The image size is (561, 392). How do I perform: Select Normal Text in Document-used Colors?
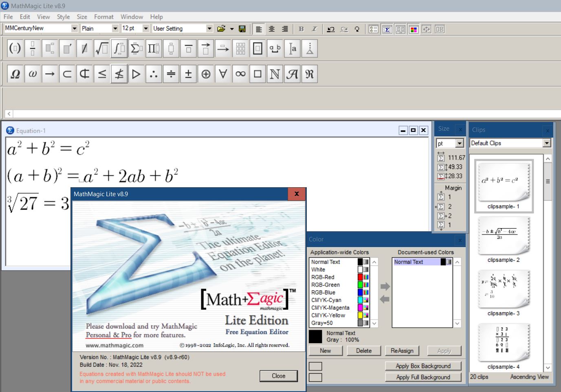[x=422, y=262]
